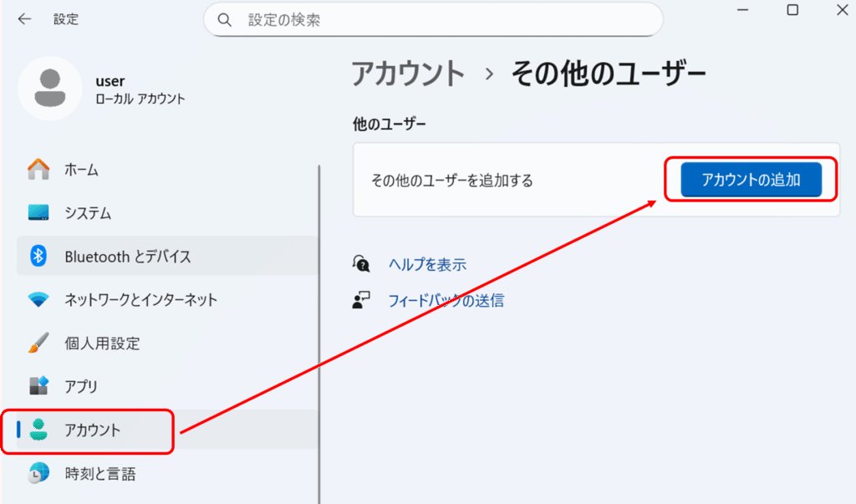
Task: Click the ホーム house icon
Action: coord(38,170)
